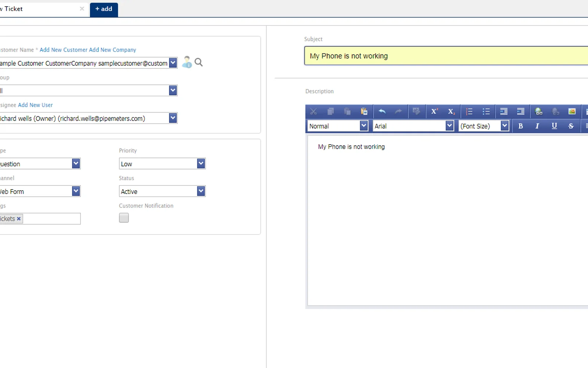Toggle italic formatting

[537, 126]
